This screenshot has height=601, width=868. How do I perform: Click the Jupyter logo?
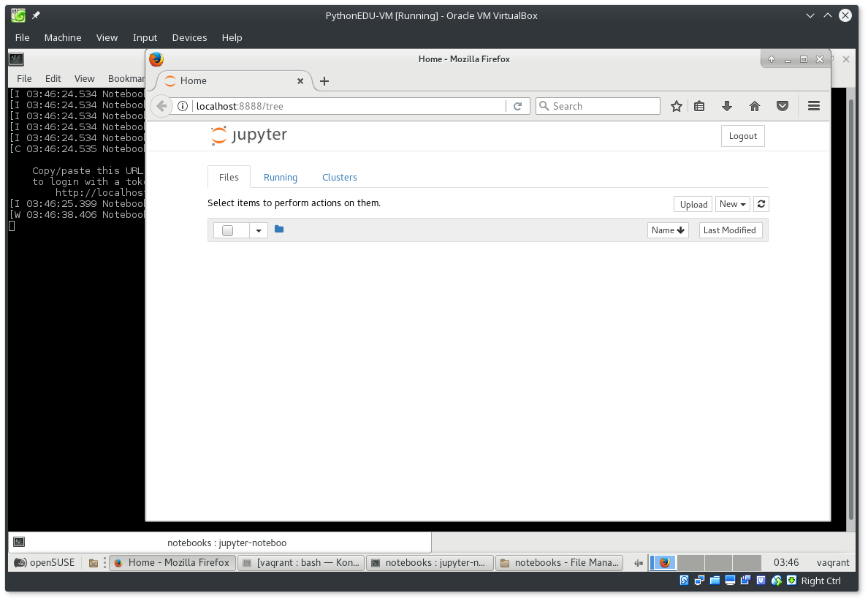tap(248, 135)
